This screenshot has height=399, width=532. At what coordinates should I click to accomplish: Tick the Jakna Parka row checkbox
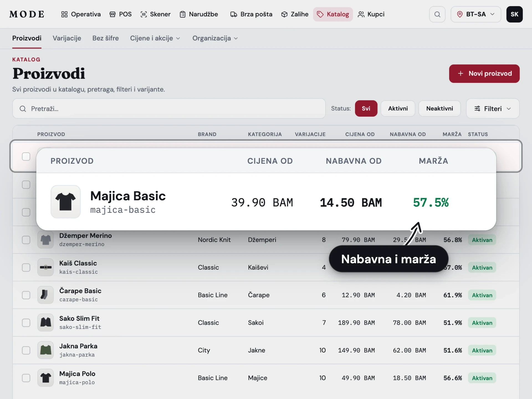(x=26, y=350)
